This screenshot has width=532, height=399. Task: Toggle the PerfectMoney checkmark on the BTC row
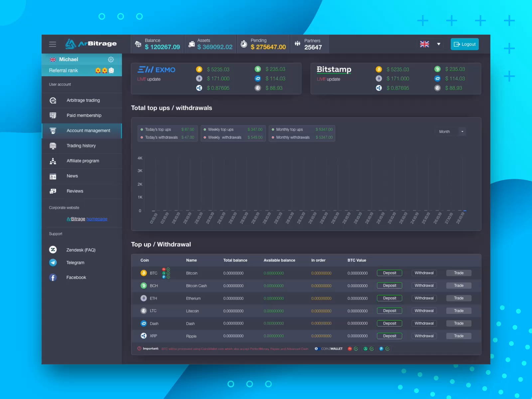pyautogui.click(x=168, y=269)
